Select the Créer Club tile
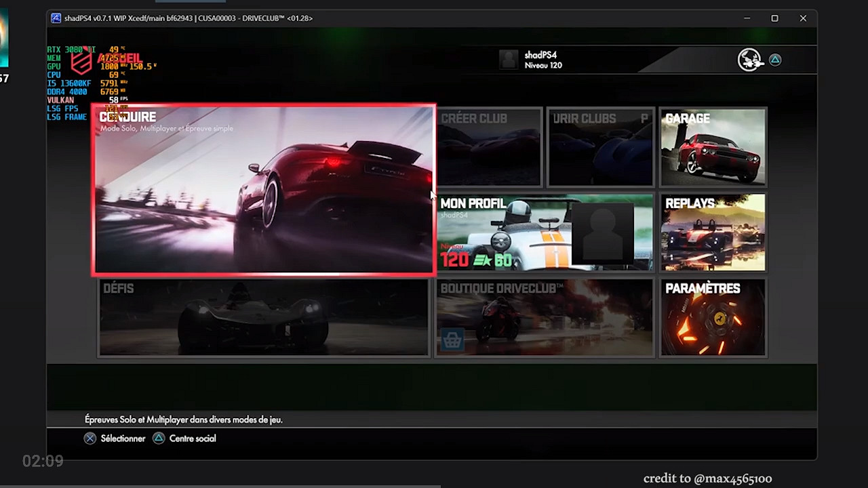 pos(489,147)
